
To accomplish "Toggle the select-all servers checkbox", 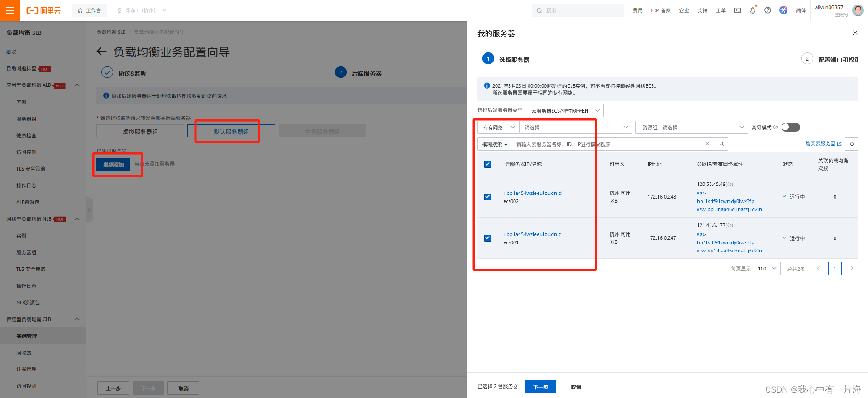I will pos(487,164).
